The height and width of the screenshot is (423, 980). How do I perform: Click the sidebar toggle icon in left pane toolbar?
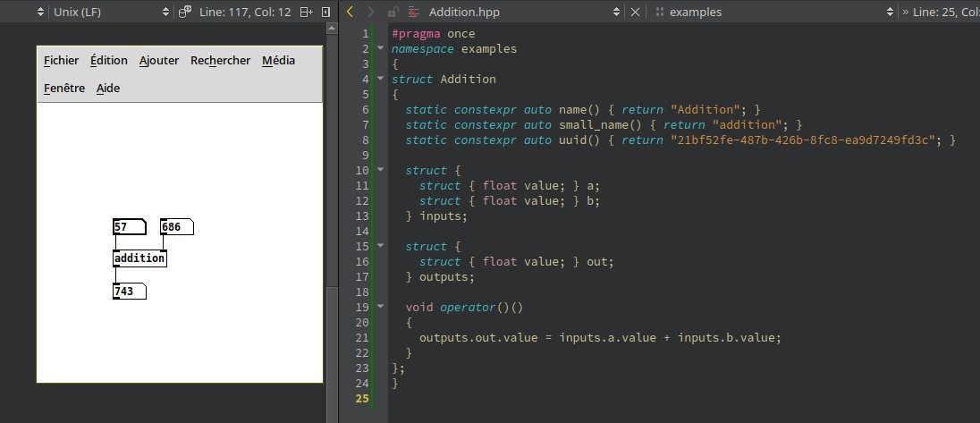point(325,12)
